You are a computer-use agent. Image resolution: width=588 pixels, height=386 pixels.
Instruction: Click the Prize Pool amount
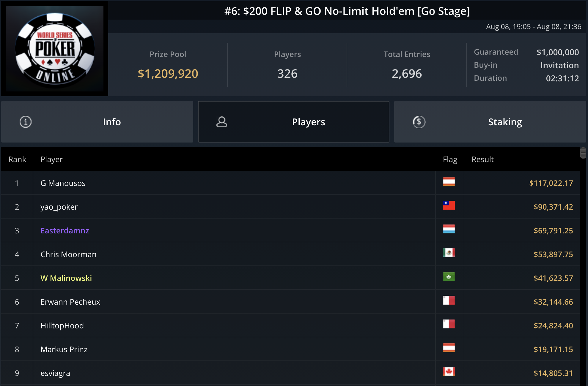click(168, 74)
